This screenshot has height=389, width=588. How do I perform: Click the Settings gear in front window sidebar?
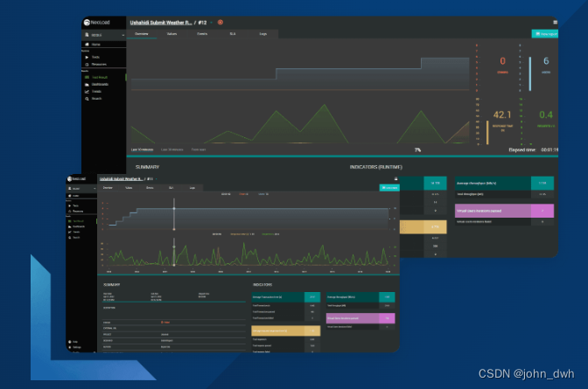pyautogui.click(x=70, y=347)
